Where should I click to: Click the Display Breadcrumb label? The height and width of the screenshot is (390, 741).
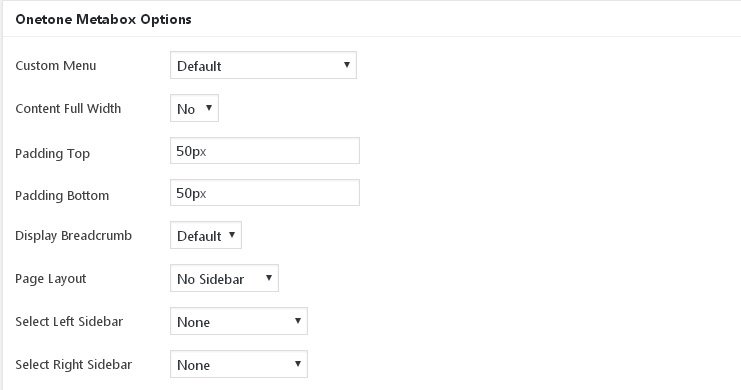(x=73, y=236)
